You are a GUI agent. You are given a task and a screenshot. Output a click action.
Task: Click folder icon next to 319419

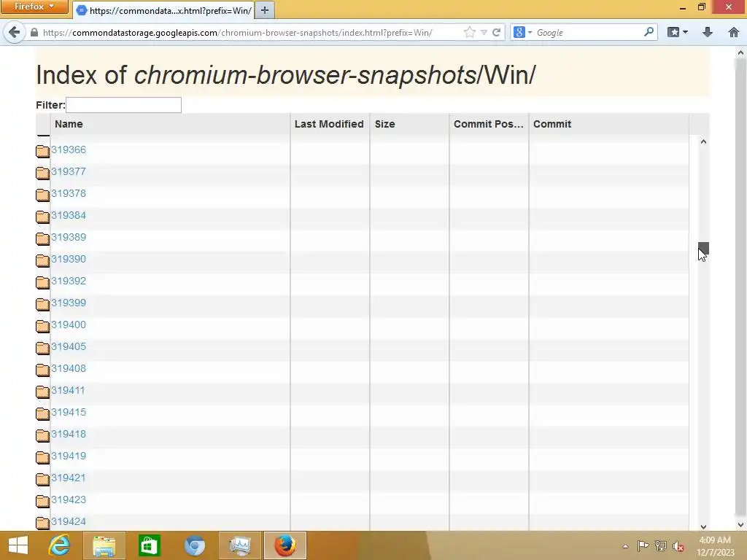[x=42, y=458]
